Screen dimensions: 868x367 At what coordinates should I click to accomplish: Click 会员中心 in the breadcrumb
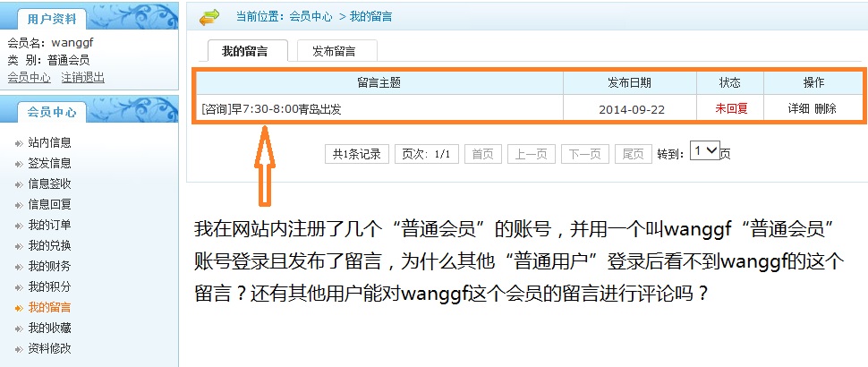[x=311, y=17]
